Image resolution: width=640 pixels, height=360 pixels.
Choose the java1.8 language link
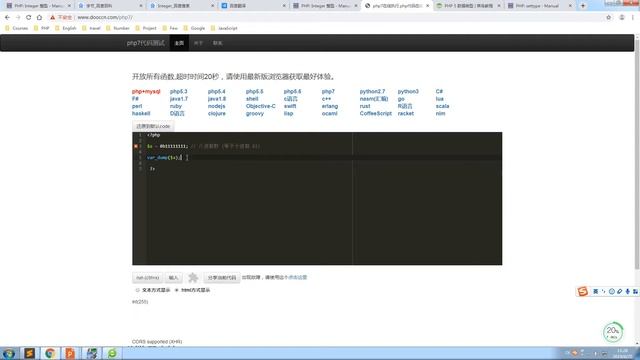point(217,99)
